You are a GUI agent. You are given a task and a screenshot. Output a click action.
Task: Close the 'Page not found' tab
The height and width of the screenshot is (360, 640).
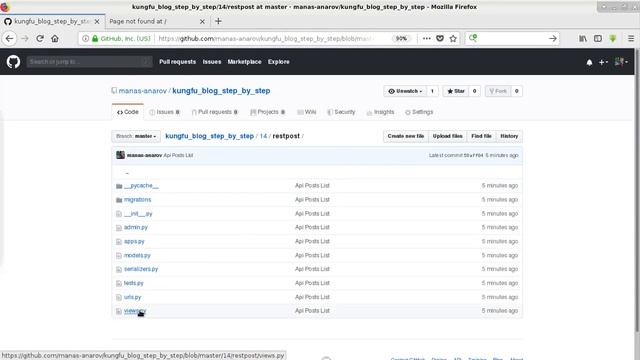(202, 22)
